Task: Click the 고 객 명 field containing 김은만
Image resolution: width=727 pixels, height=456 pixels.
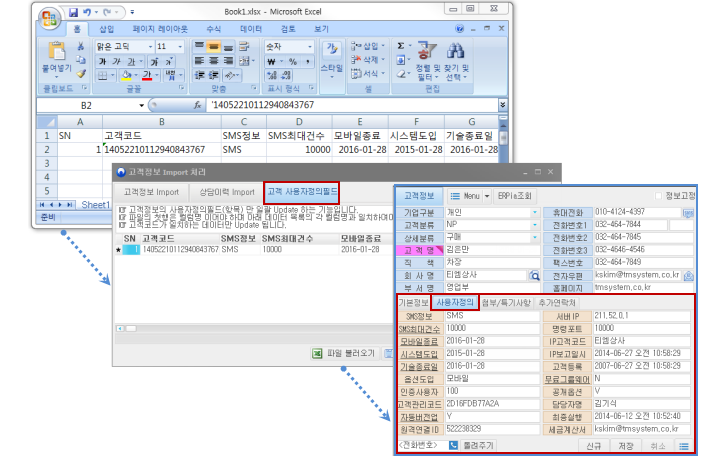Action: pos(493,250)
